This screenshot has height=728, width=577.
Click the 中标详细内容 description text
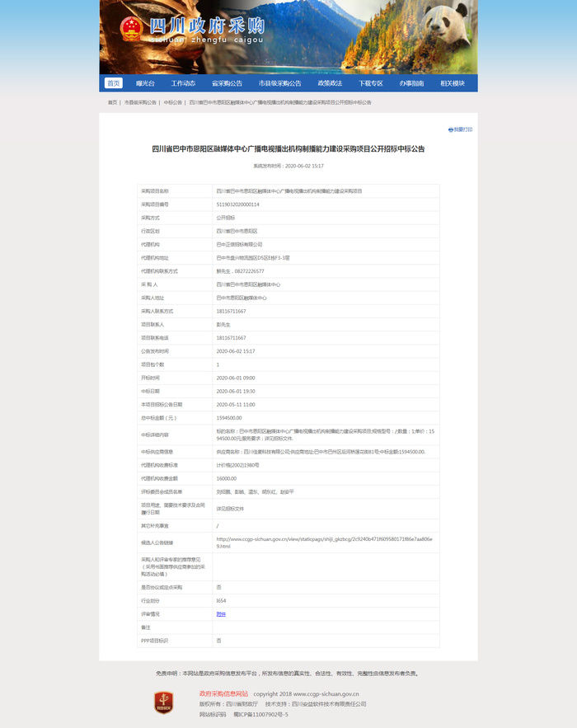coord(326,434)
